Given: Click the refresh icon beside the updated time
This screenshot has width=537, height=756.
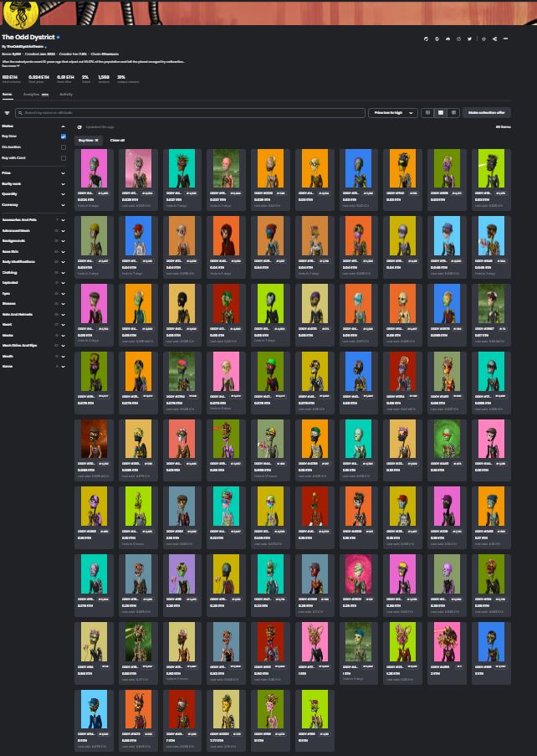Looking at the screenshot, I should [79, 127].
